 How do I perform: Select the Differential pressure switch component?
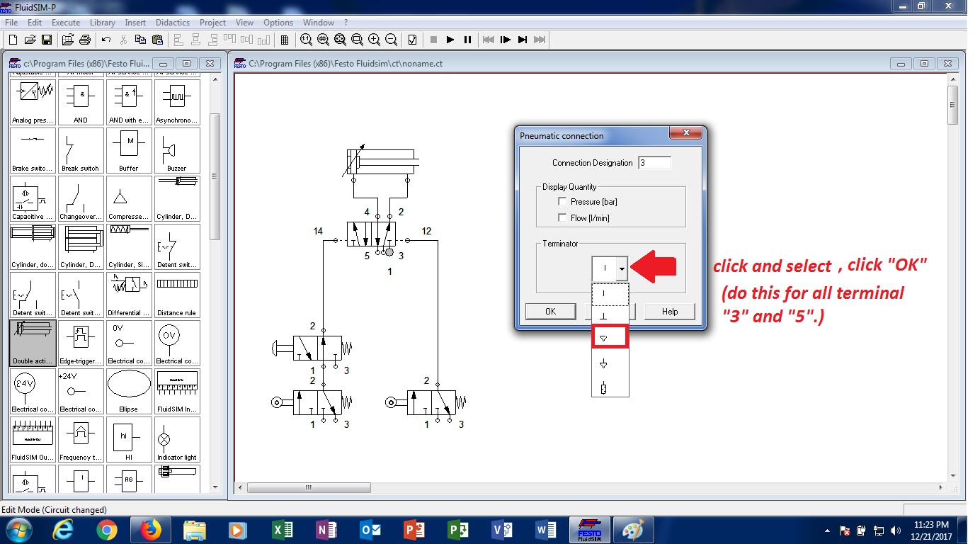click(x=129, y=295)
